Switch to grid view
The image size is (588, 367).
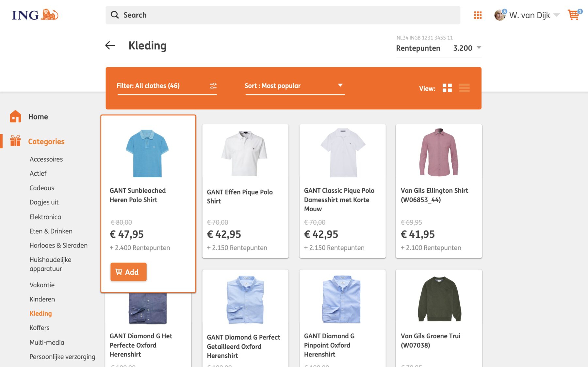pyautogui.click(x=447, y=88)
